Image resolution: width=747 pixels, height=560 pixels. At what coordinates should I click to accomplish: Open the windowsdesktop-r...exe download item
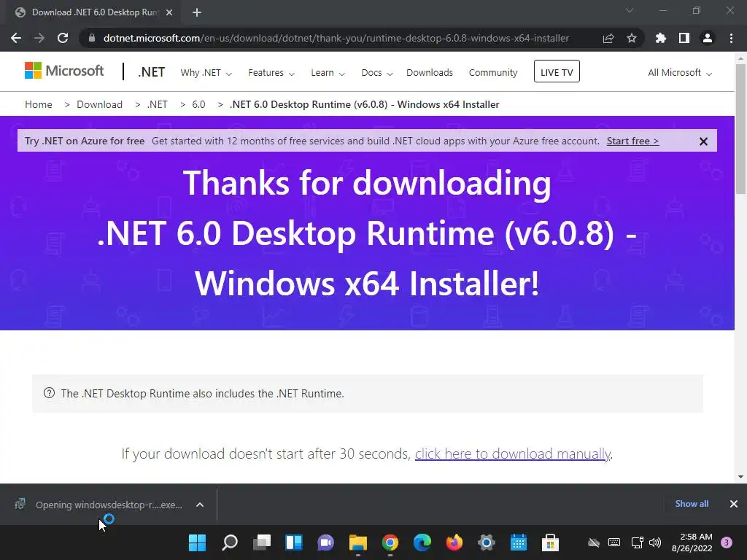point(99,505)
